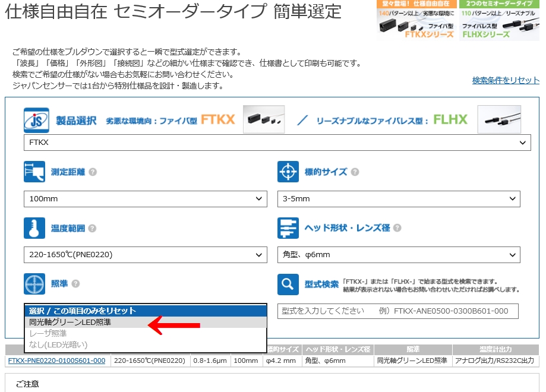The image size is (546, 392).
Task: Click the FTKXシリーズ banner at top
Action: point(416,20)
